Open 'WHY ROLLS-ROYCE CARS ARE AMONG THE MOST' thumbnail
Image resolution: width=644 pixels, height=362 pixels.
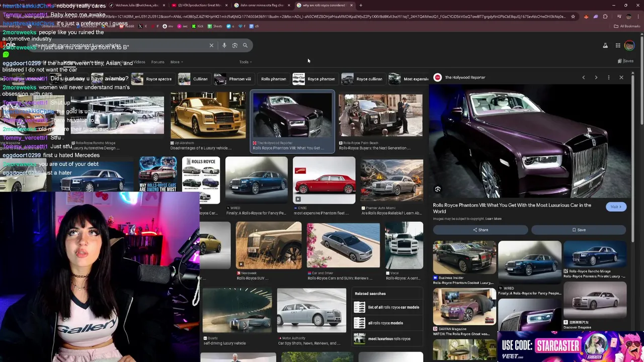(x=158, y=174)
